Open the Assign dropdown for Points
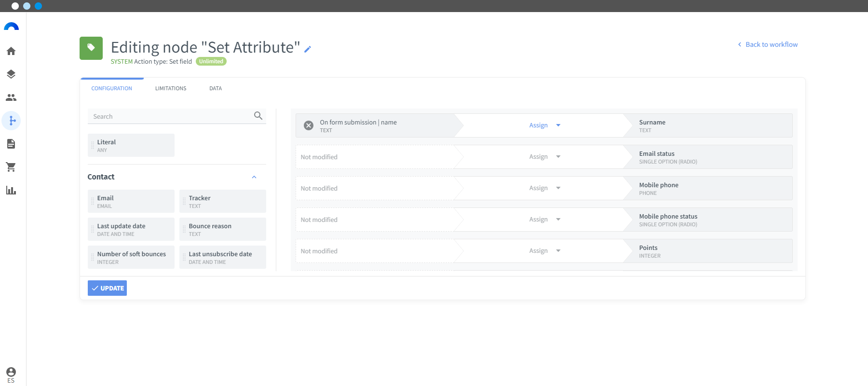The image size is (868, 386). (x=545, y=251)
